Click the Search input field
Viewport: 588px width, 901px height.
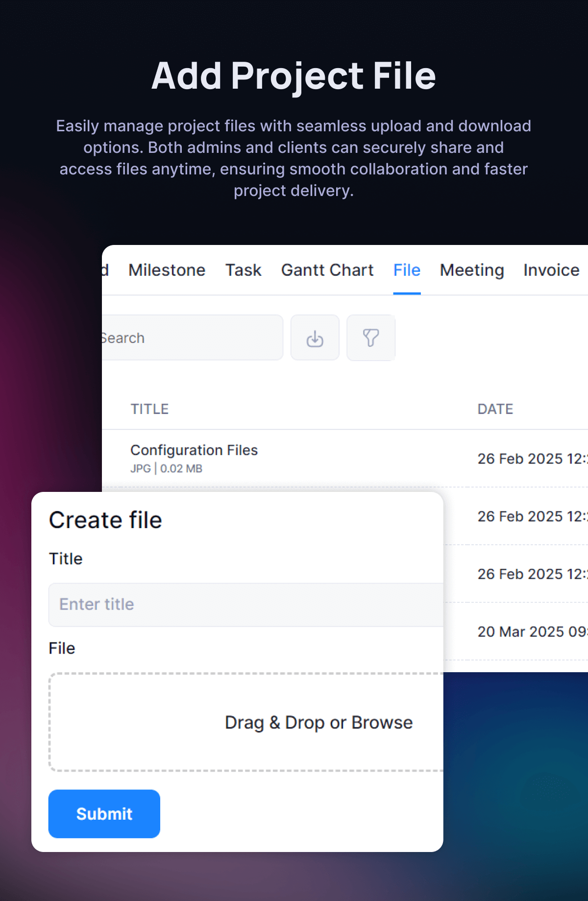[x=192, y=338]
